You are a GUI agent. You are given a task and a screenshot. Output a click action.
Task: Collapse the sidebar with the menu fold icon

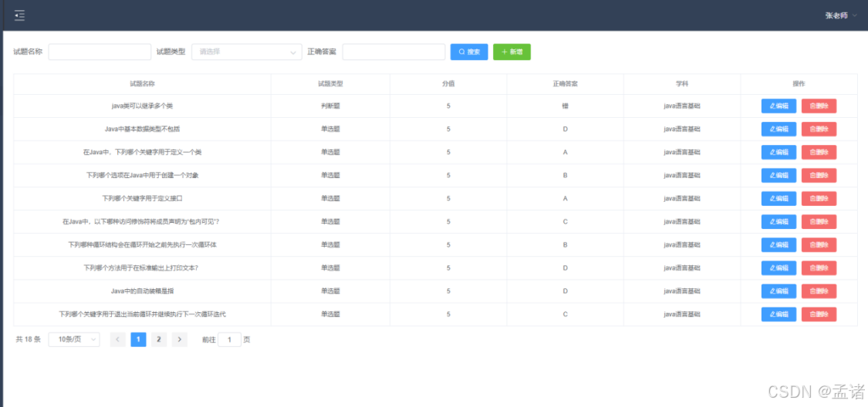20,15
